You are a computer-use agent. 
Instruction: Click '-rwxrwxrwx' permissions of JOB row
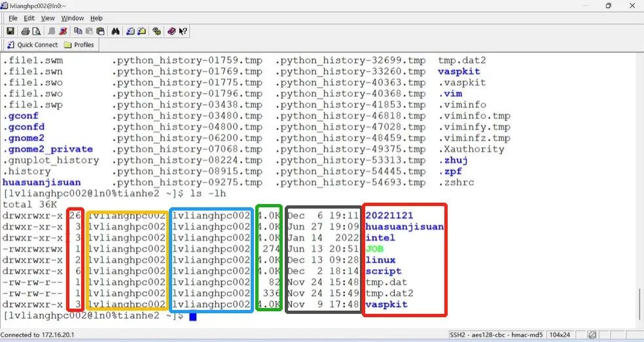coord(33,248)
